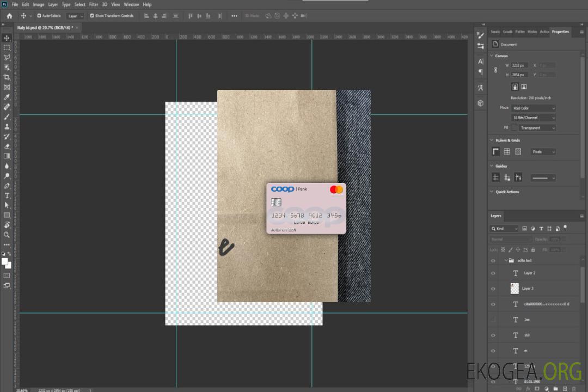Viewport: 588px width, 392px height.
Task: Click the align left edges button
Action: [146, 16]
